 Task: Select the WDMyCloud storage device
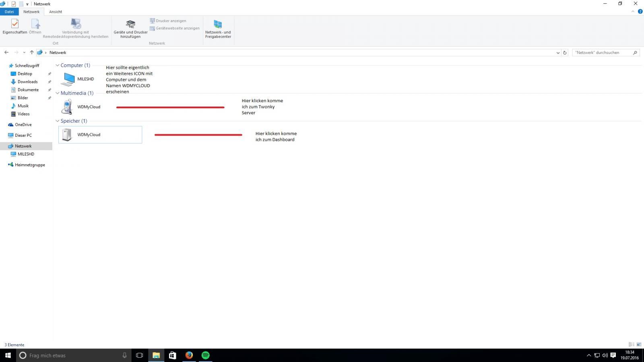(x=100, y=135)
